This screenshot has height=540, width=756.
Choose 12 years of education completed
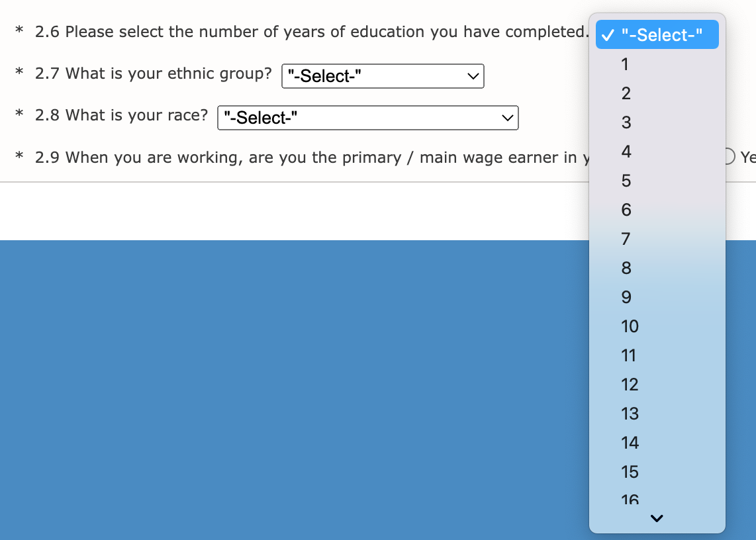pos(630,384)
